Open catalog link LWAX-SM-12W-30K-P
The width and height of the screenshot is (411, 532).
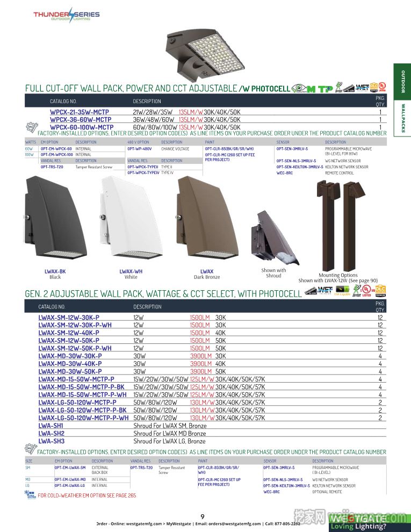(69, 318)
